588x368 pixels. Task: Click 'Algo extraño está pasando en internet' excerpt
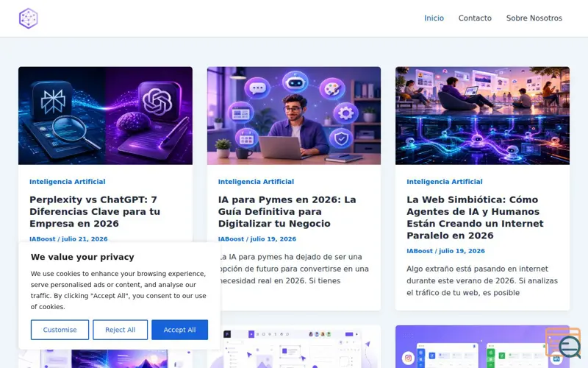[x=482, y=280]
